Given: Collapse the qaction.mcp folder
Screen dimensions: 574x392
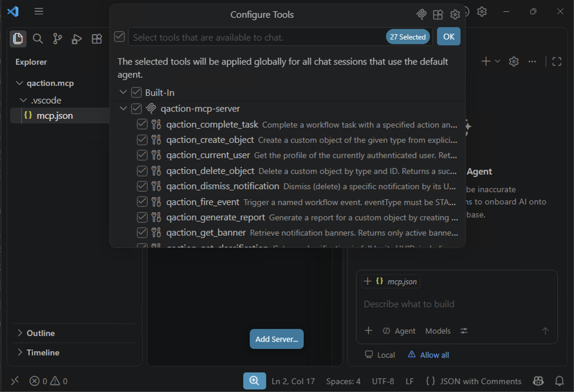Looking at the screenshot, I should [19, 83].
